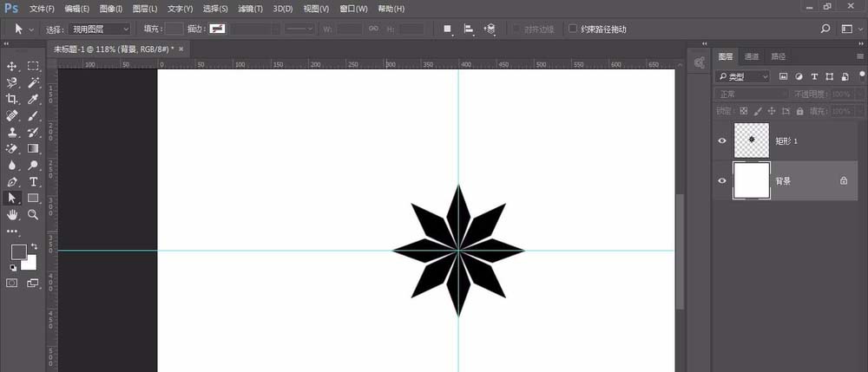Click the foreground color swatch
The width and height of the screenshot is (868, 372).
18,252
